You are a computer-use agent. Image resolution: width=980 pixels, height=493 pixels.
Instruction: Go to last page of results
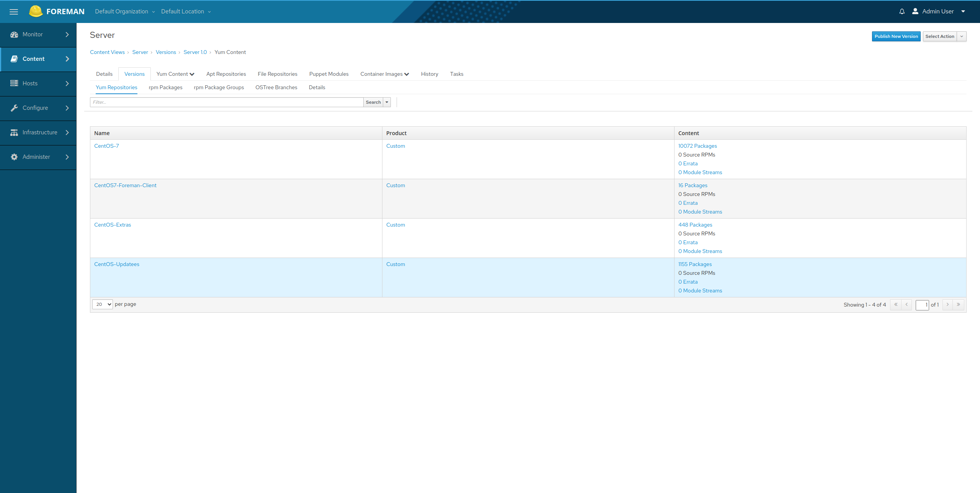pyautogui.click(x=959, y=305)
